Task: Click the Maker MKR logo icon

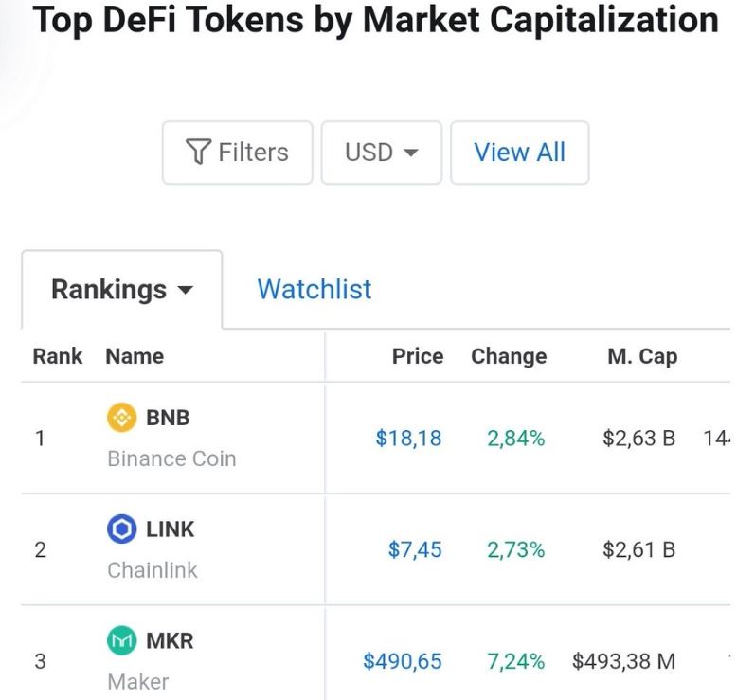Action: tap(121, 640)
